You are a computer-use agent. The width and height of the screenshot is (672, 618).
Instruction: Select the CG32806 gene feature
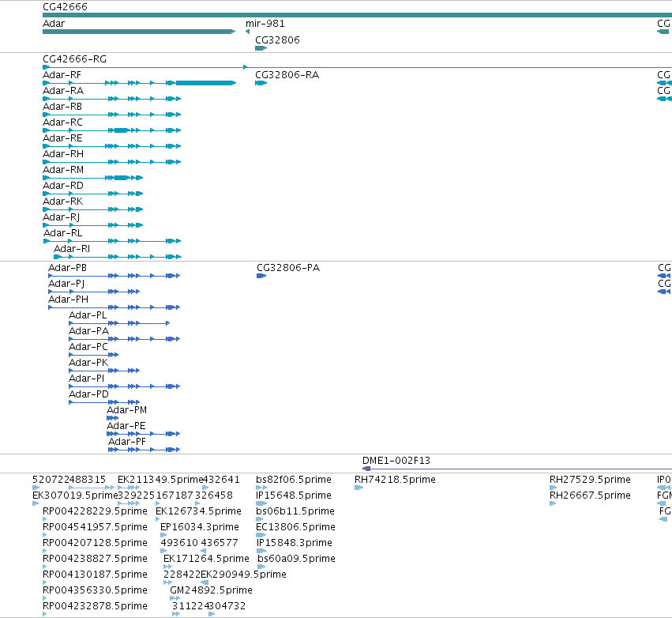[261, 48]
